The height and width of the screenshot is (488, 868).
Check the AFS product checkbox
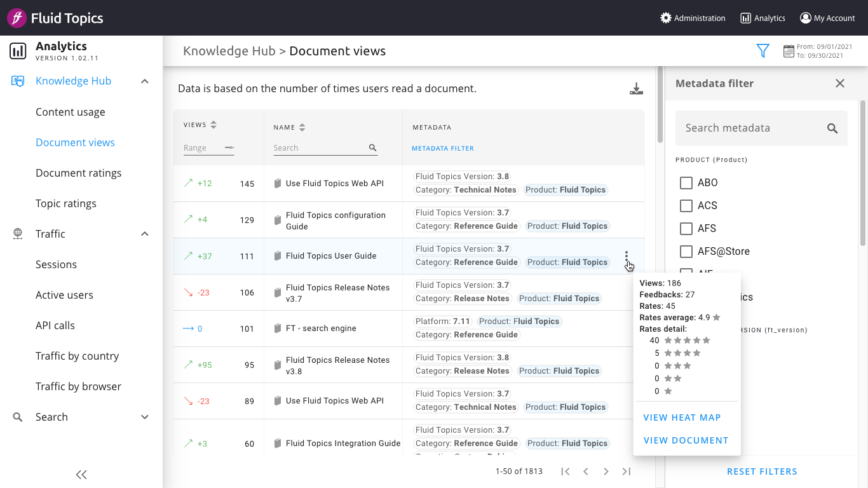tap(686, 229)
